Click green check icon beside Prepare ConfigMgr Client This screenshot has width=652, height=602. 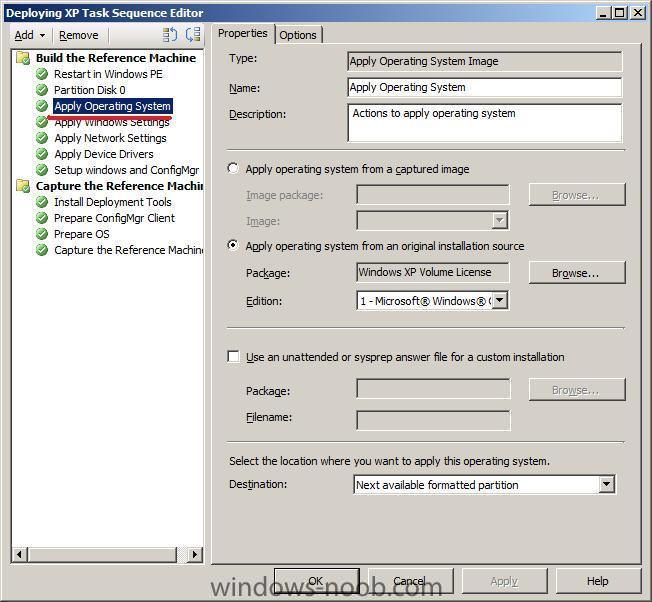pyautogui.click(x=42, y=218)
